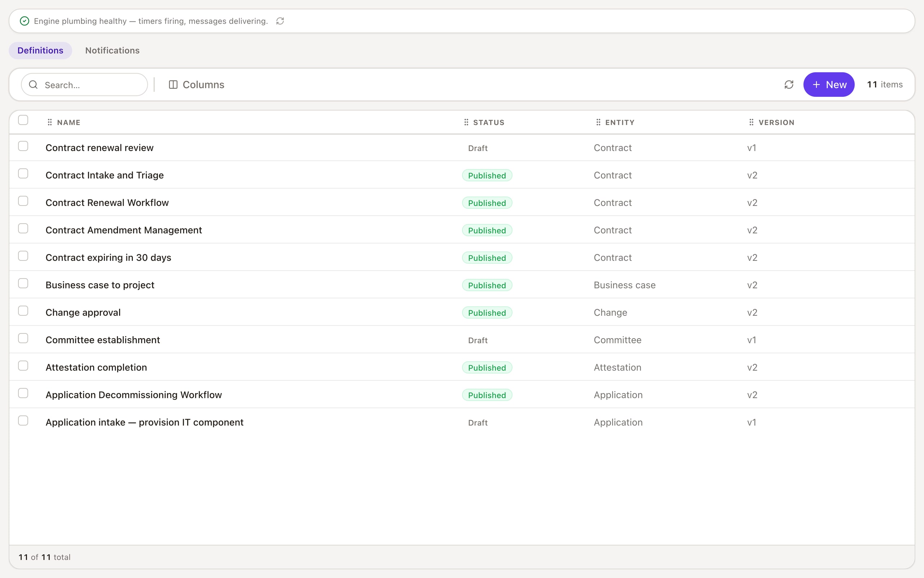Click the Draft status of Application intake row
The width and height of the screenshot is (924, 578).
(x=478, y=422)
